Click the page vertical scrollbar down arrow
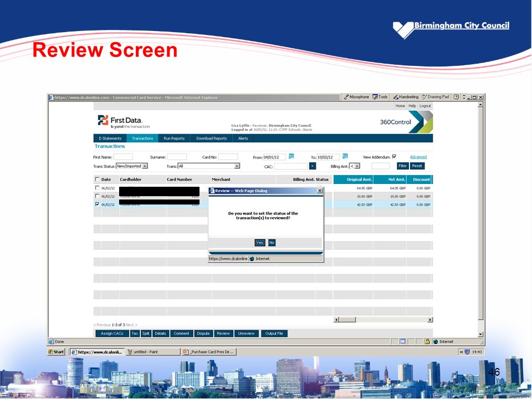The width and height of the screenshot is (532, 399). click(x=480, y=334)
